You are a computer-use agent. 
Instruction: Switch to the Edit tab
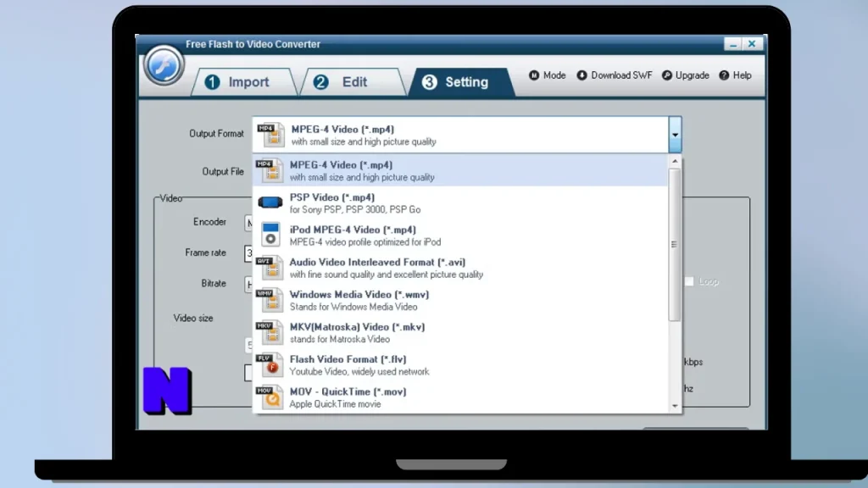coord(353,82)
